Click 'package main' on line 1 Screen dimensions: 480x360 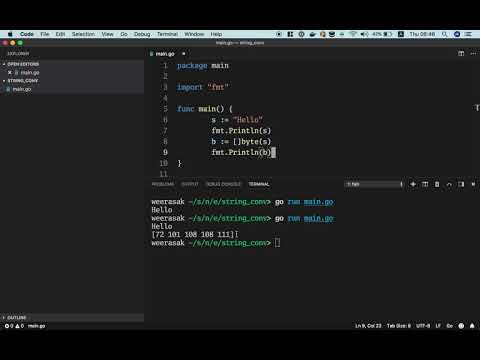[203, 66]
